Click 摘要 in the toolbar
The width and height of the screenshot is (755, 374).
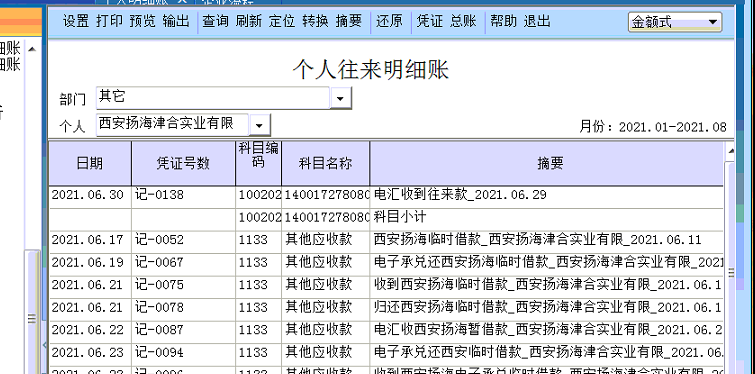[x=349, y=21]
